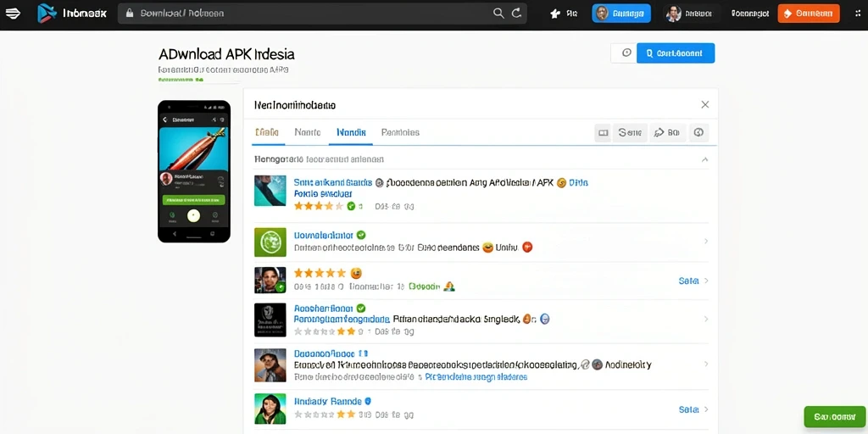
Task: Click the magnifier icon in the address bar
Action: click(498, 14)
